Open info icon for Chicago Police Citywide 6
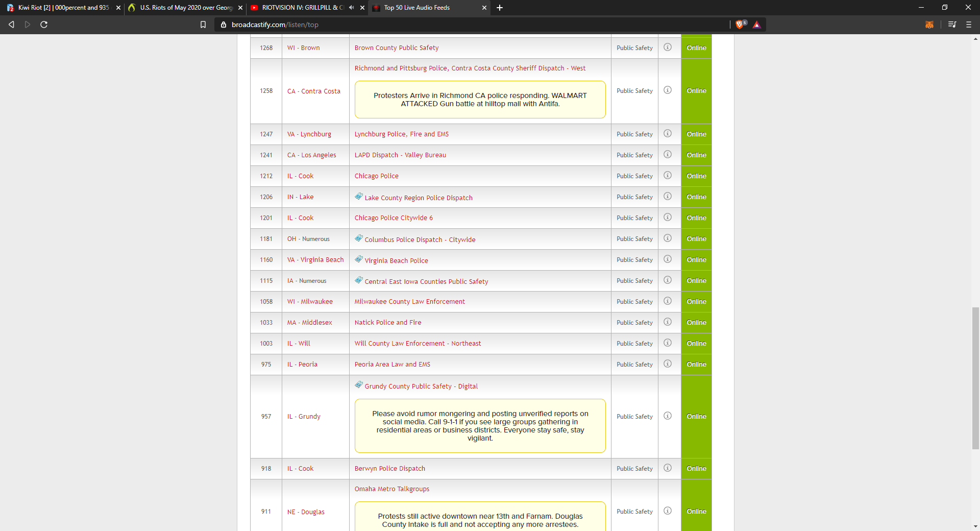980x531 pixels. coord(668,218)
